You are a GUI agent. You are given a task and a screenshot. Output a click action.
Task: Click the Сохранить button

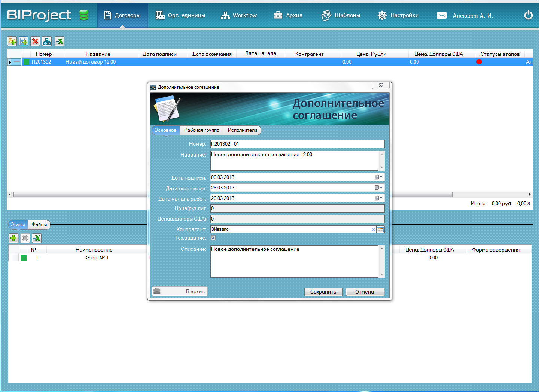pyautogui.click(x=323, y=292)
